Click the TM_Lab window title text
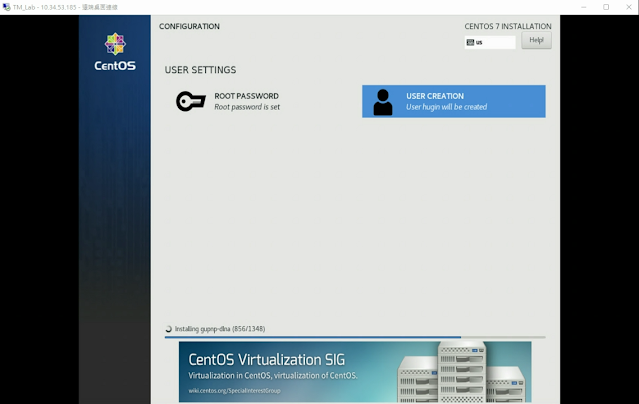Image resolution: width=639 pixels, height=404 pixels. 65,7
